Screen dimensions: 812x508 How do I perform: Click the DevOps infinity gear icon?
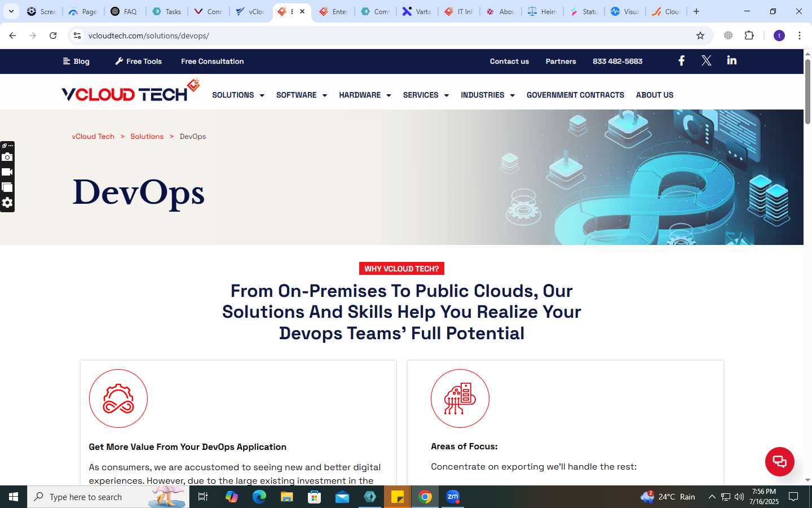pyautogui.click(x=118, y=398)
